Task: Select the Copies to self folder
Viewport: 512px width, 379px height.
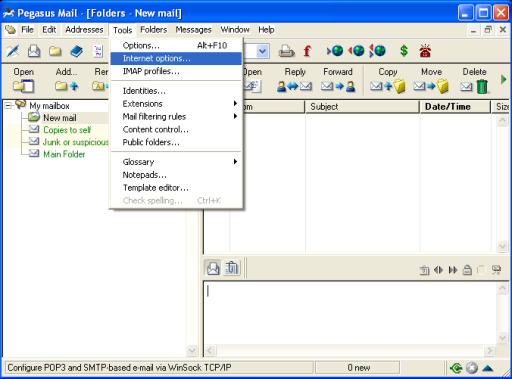Action: [67, 130]
